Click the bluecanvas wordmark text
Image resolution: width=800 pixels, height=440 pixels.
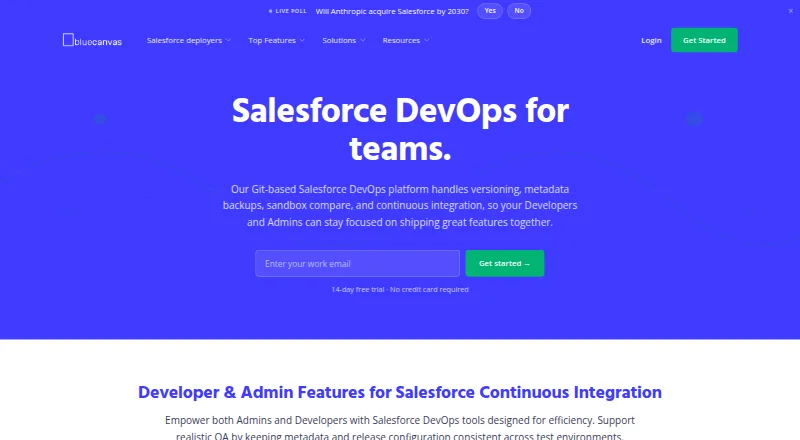coord(98,42)
